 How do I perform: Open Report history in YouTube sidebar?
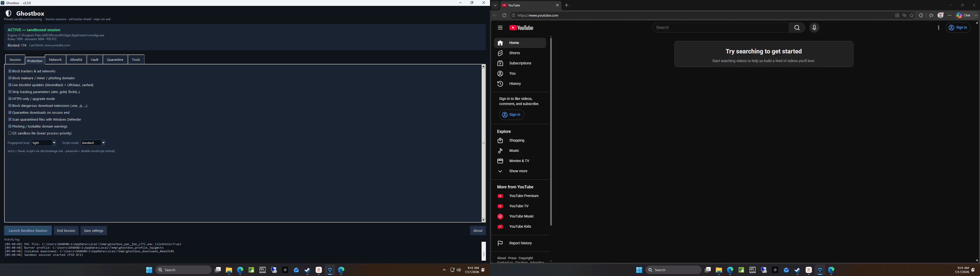(x=520, y=243)
